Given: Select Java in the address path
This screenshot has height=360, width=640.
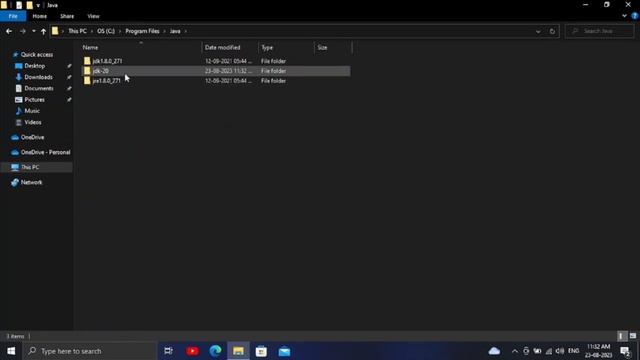Looking at the screenshot, I should (175, 31).
